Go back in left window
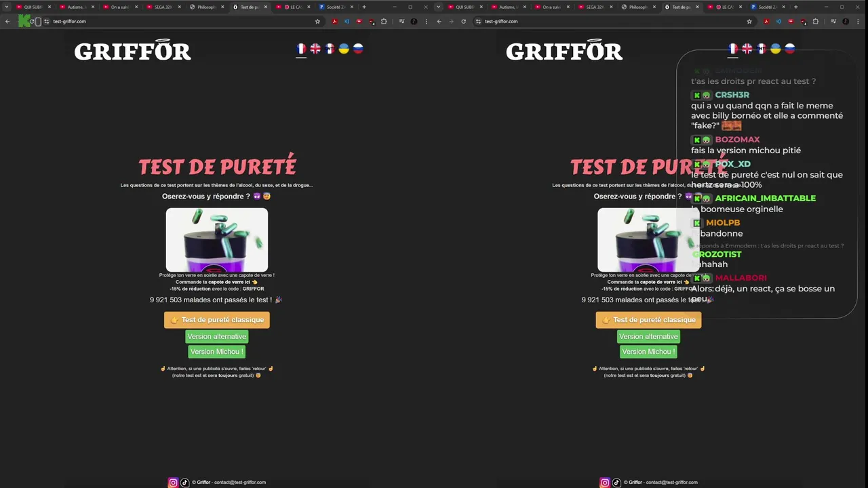Screen dimensions: 868x488 pos(7,21)
